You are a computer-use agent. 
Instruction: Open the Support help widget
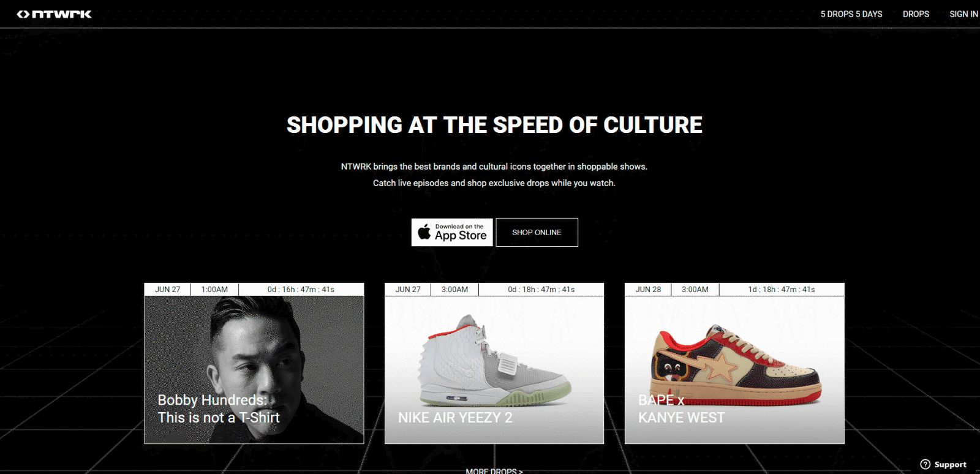click(x=944, y=464)
